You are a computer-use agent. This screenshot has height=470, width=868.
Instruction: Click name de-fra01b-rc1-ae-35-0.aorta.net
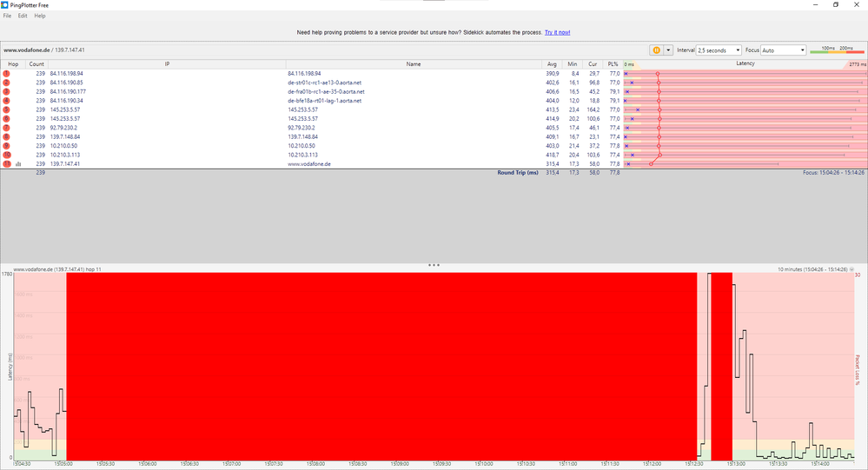click(326, 91)
